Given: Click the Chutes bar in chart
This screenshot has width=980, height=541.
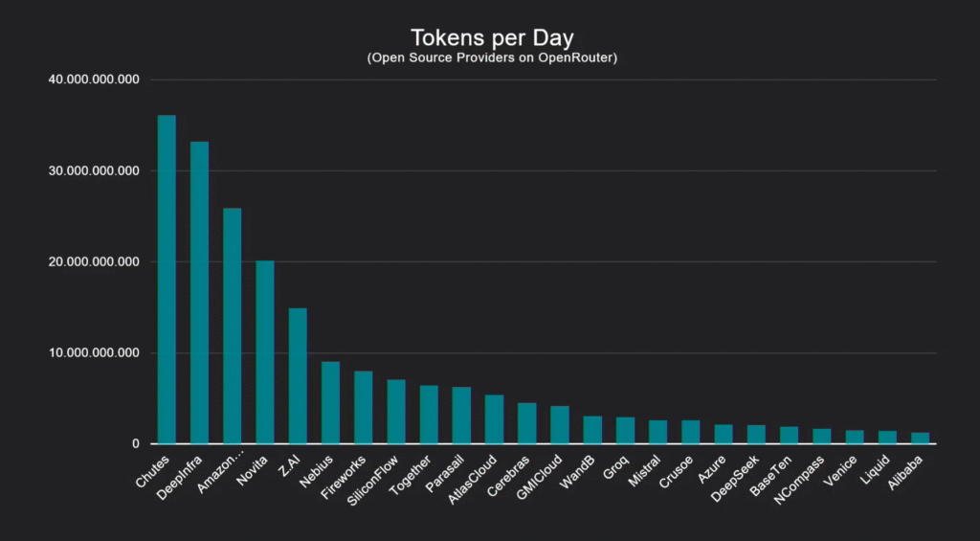Looking at the screenshot, I should pos(167,280).
